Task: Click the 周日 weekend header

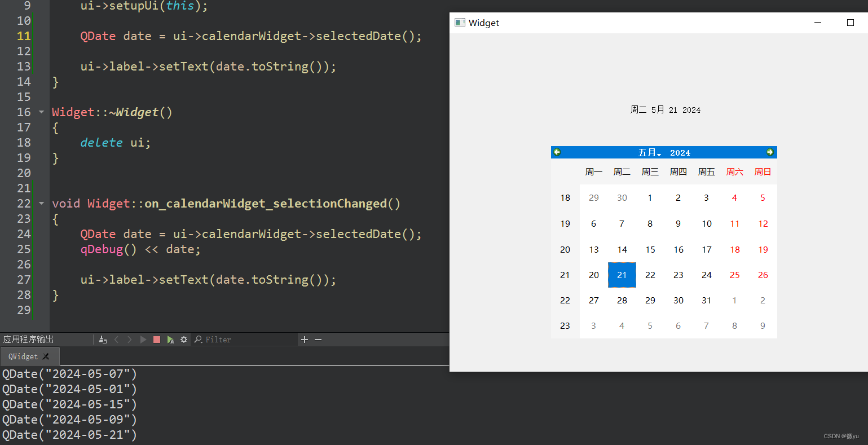Action: (x=763, y=172)
